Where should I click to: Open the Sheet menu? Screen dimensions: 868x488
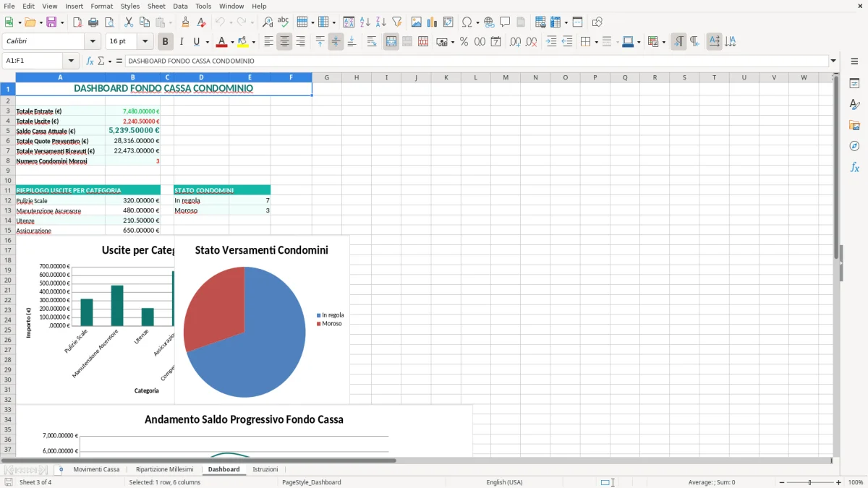coord(156,6)
